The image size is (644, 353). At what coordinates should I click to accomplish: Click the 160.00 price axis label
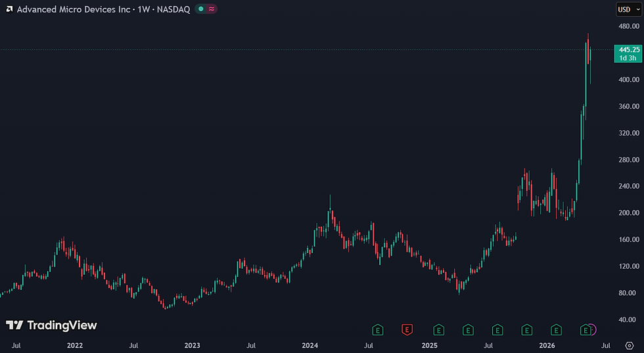pos(629,239)
